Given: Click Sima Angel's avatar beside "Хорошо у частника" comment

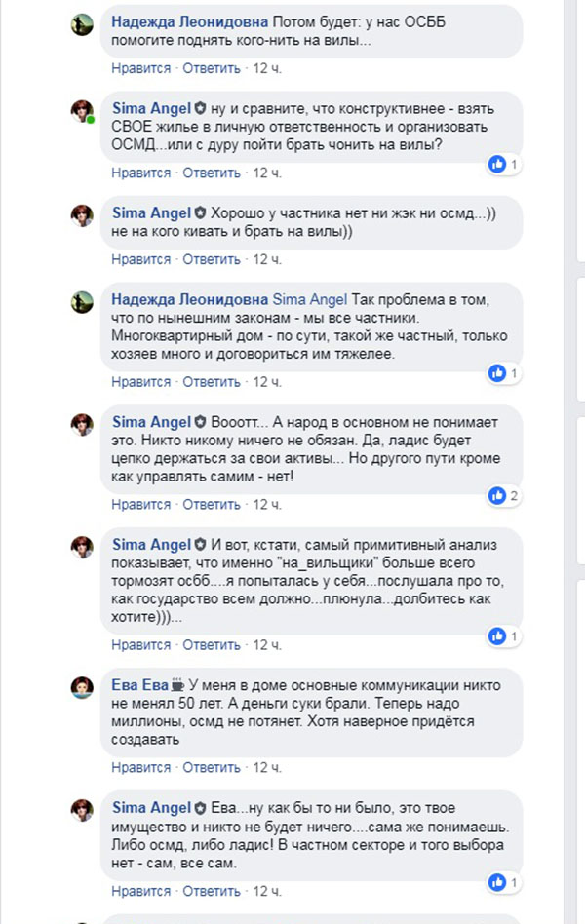Looking at the screenshot, I should coord(82,215).
